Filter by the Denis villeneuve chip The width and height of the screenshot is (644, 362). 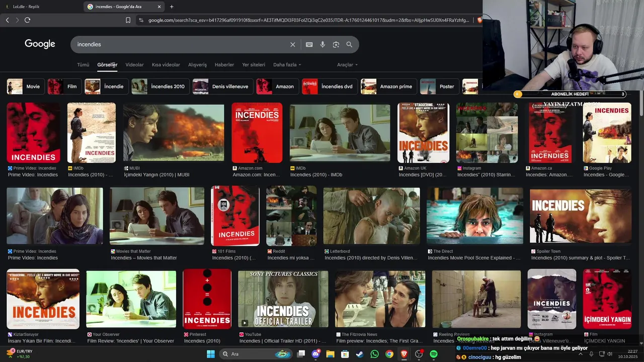(x=222, y=86)
